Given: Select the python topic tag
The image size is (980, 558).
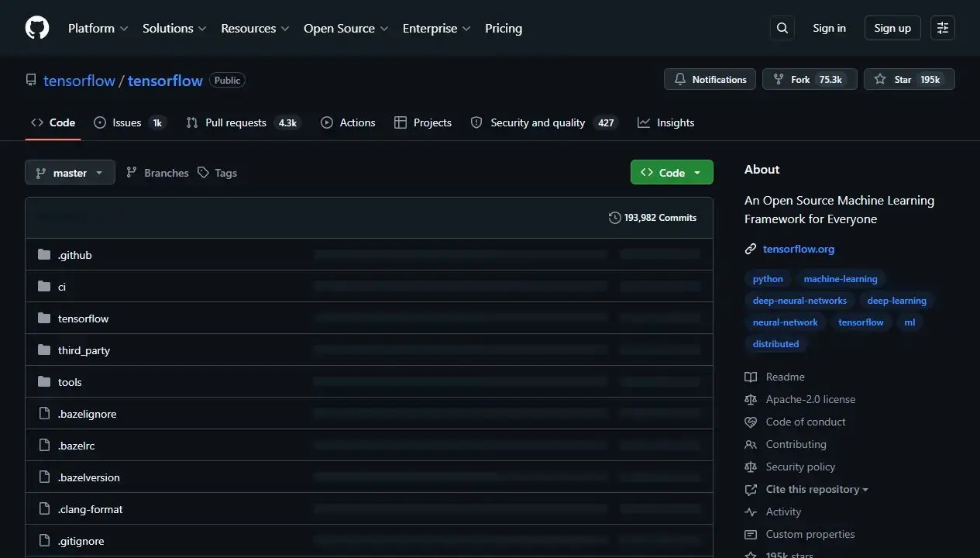Looking at the screenshot, I should [768, 279].
